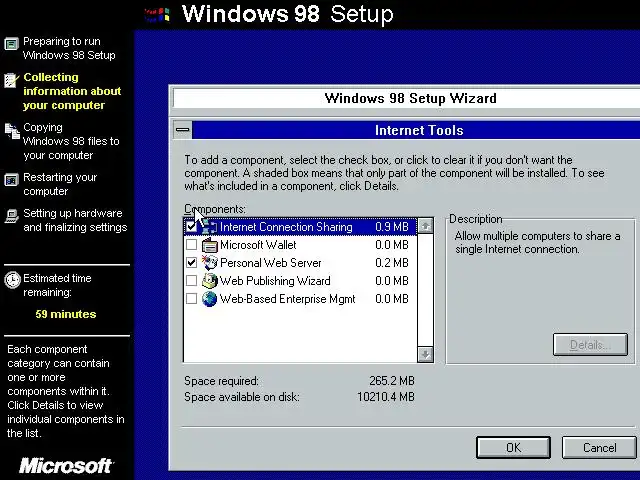Click the Components: label
The width and height of the screenshot is (640, 480).
coord(215,209)
